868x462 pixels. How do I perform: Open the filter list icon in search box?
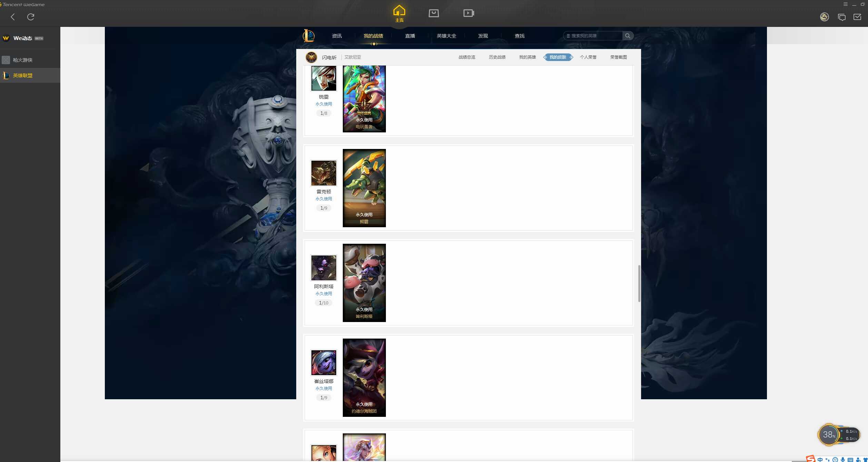point(568,36)
